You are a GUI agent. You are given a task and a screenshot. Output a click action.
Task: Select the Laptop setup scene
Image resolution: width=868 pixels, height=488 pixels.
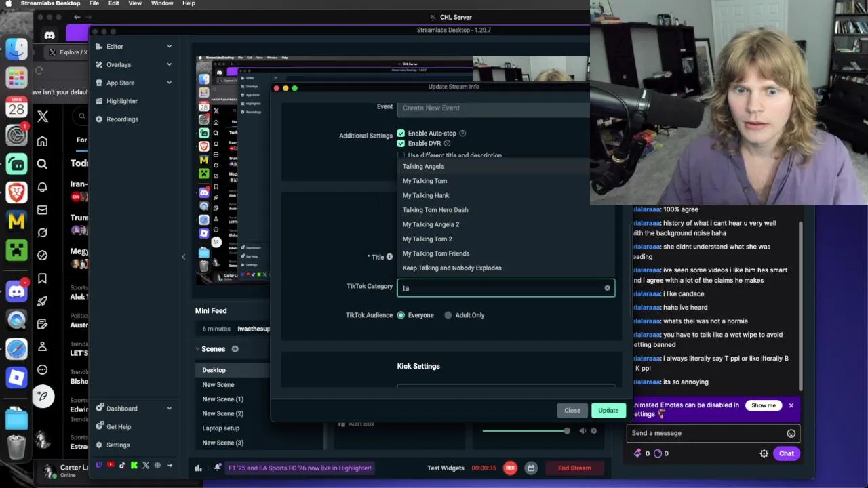(x=221, y=428)
